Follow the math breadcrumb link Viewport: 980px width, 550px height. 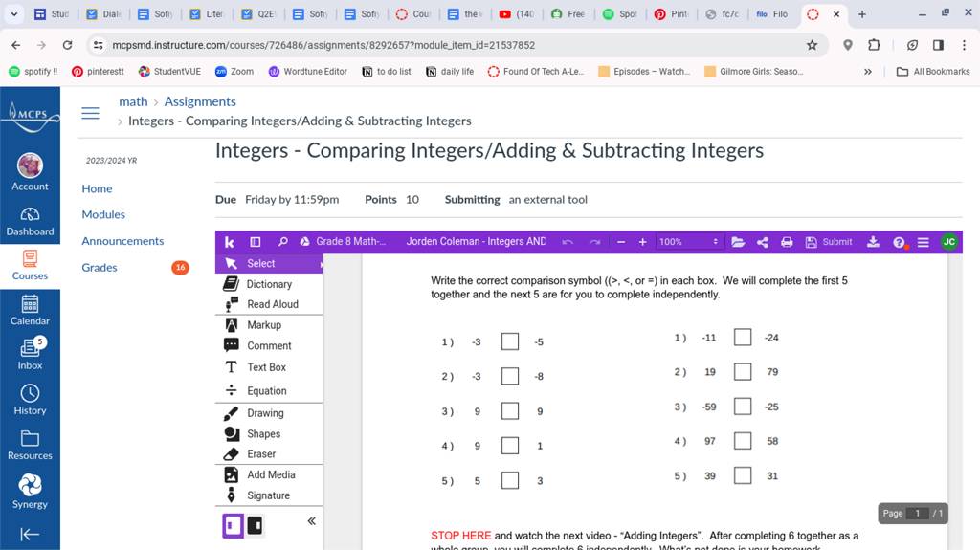pyautogui.click(x=133, y=101)
